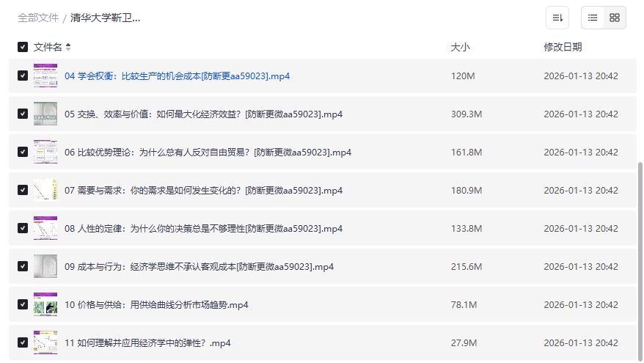Open 06 比较优势理论 file name

[208, 153]
